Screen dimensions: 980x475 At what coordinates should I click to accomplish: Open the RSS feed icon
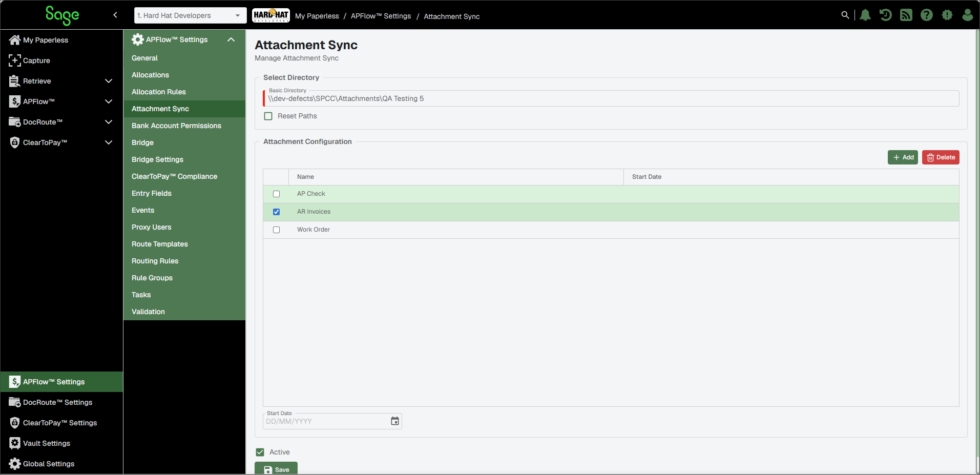click(x=906, y=15)
